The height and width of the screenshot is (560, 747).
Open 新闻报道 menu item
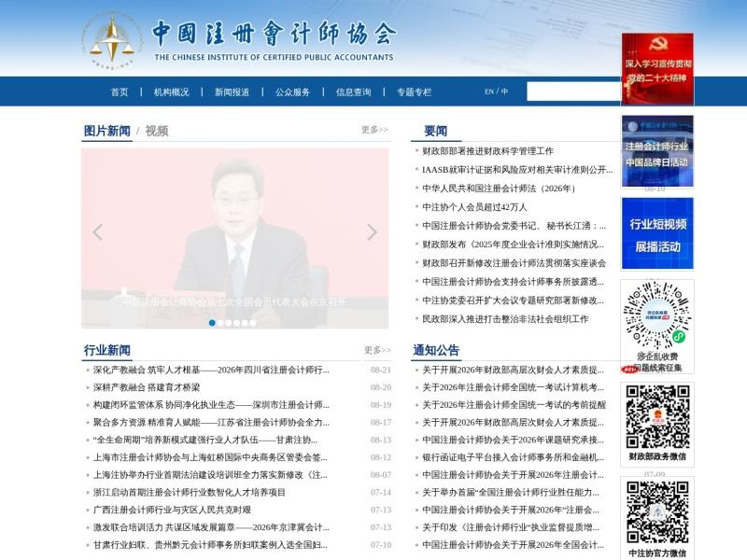232,91
